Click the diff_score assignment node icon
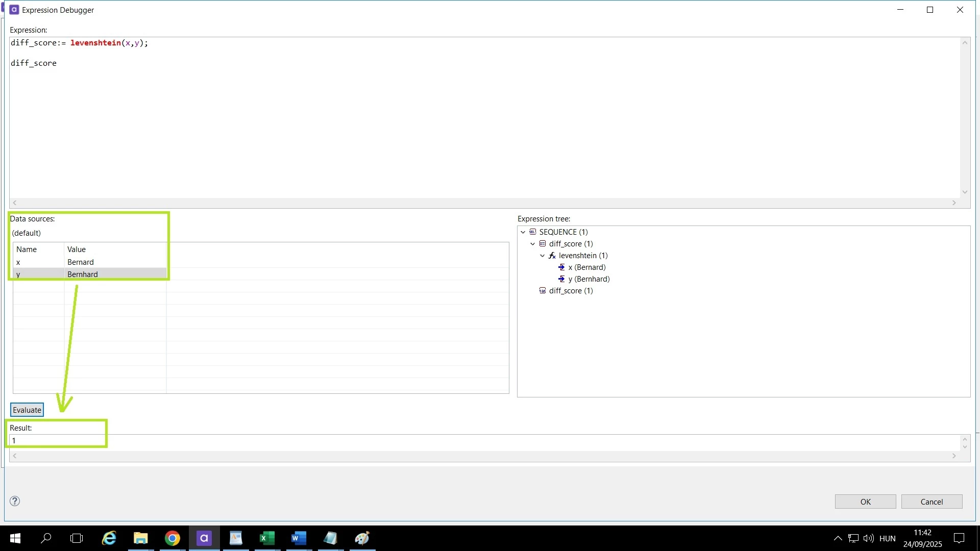Viewport: 980px width, 551px height. point(543,244)
